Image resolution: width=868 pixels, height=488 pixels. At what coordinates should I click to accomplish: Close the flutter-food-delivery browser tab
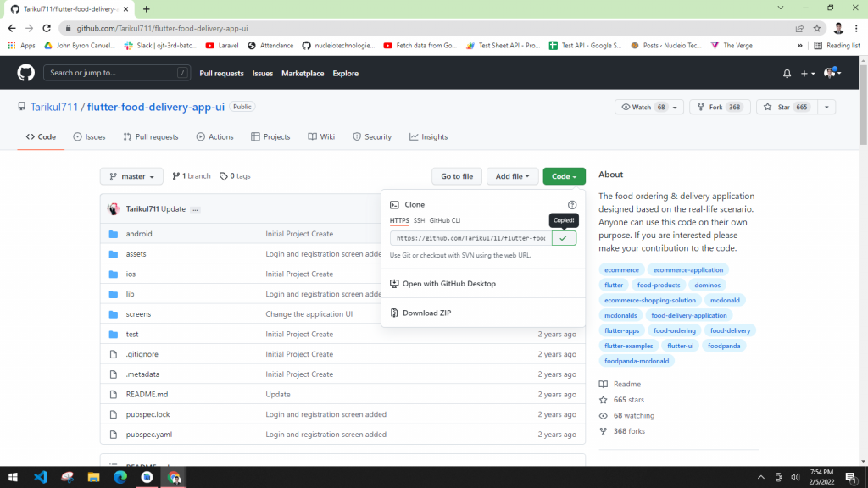coord(126,8)
